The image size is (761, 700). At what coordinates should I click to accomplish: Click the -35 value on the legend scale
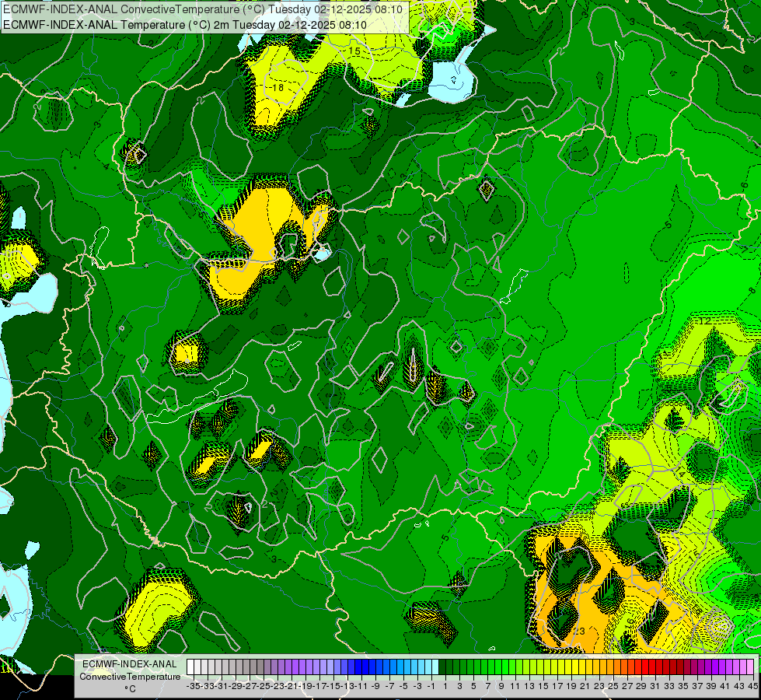193,686
